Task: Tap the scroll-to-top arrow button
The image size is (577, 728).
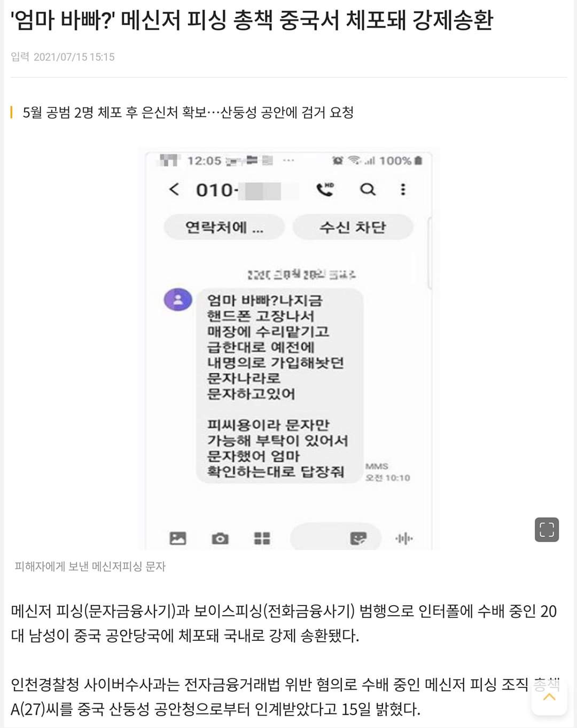Action: tap(549, 697)
